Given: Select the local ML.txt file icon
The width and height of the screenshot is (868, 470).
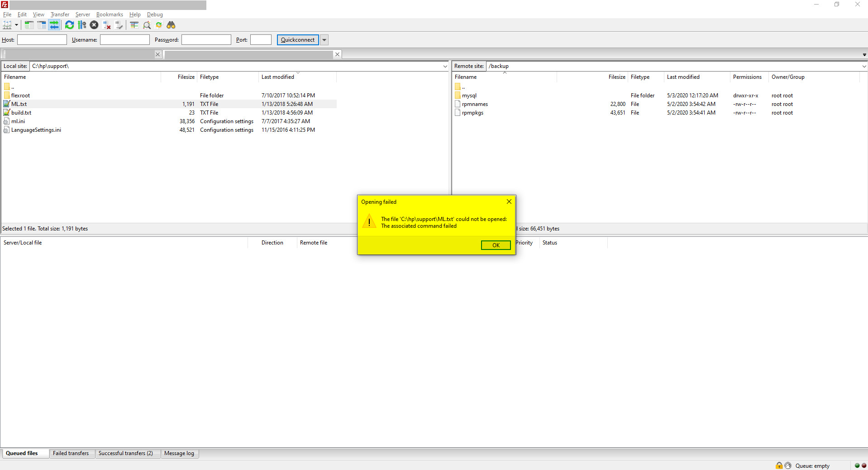Looking at the screenshot, I should pyautogui.click(x=7, y=104).
